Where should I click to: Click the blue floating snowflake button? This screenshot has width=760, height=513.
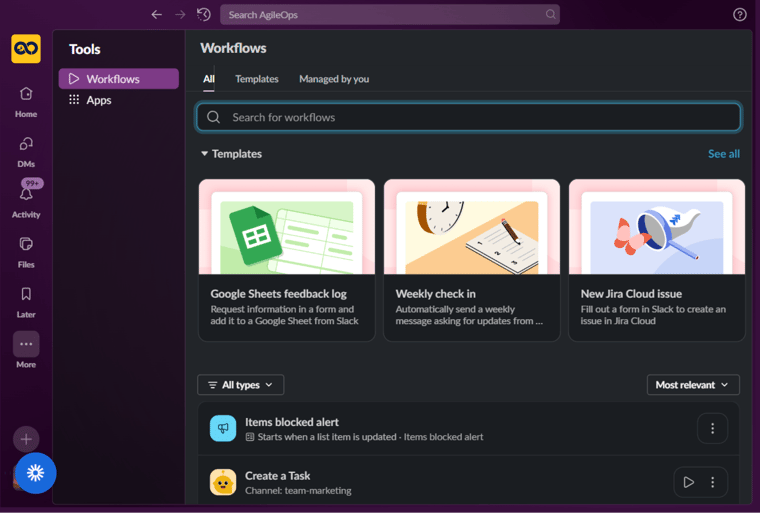(36, 473)
